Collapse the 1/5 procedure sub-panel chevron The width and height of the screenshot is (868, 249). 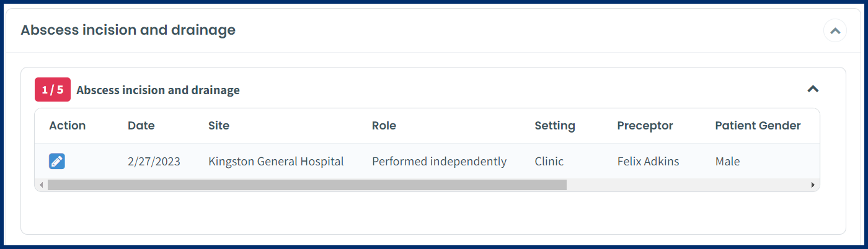[x=813, y=89]
